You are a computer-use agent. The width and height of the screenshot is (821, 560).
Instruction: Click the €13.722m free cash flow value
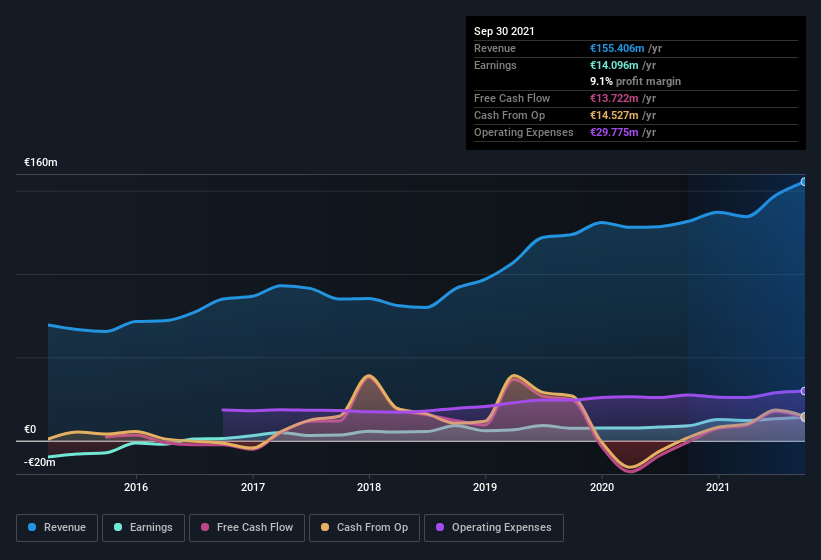tap(614, 98)
